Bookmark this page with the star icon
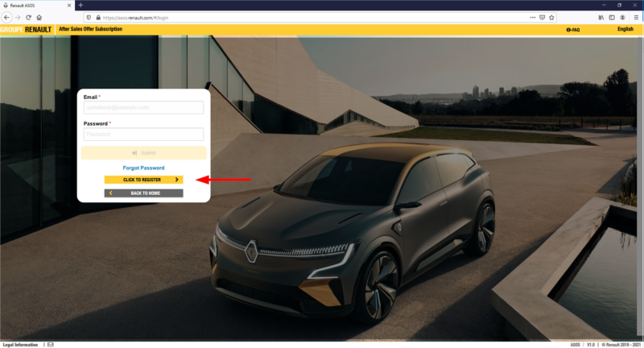The height and width of the screenshot is (348, 644). click(x=552, y=17)
